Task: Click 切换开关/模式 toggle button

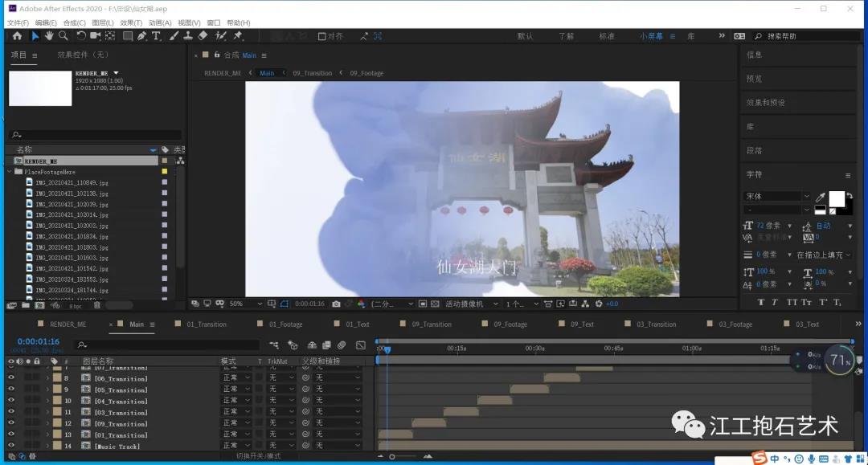Action: coord(259,456)
